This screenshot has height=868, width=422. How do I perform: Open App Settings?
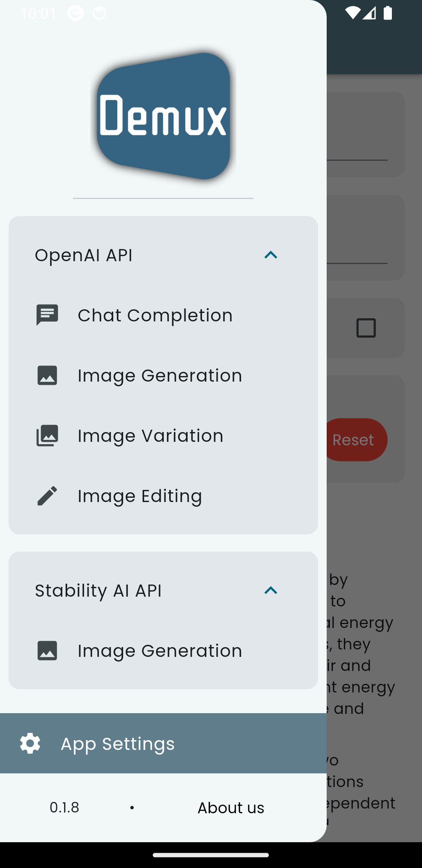[x=118, y=743]
